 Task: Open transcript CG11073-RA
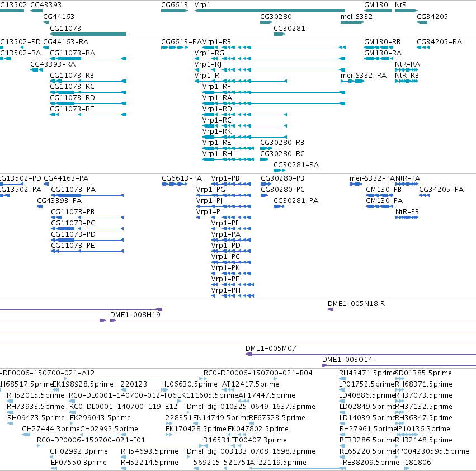(73, 53)
